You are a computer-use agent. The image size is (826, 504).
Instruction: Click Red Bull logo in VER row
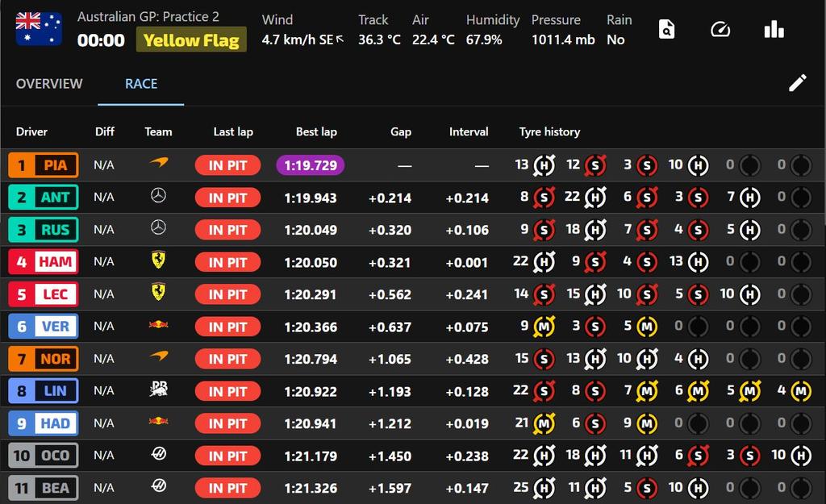[x=159, y=325]
